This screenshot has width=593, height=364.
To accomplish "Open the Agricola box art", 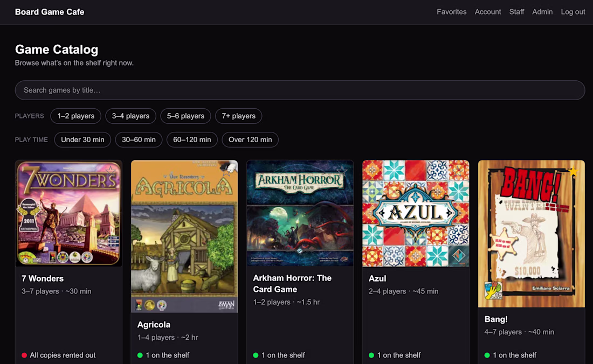I will [184, 236].
